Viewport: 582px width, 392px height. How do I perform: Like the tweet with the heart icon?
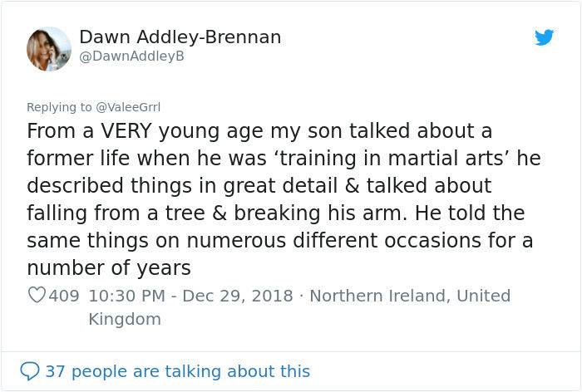[36, 296]
